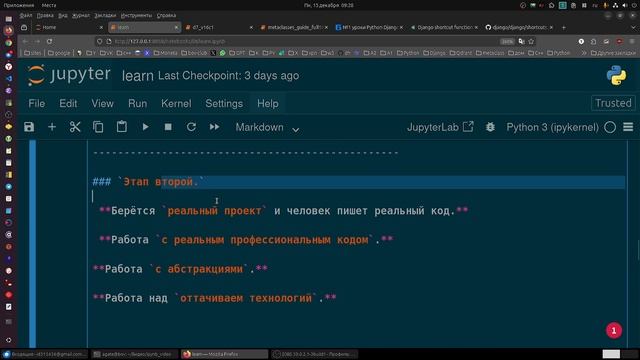Rename the notebook title 'learn'
The width and height of the screenshot is (640, 360).
coord(138,76)
